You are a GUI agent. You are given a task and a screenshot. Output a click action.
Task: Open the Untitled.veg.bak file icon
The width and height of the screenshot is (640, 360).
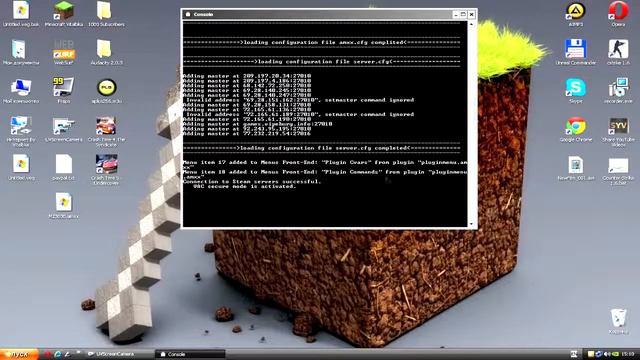(x=21, y=14)
